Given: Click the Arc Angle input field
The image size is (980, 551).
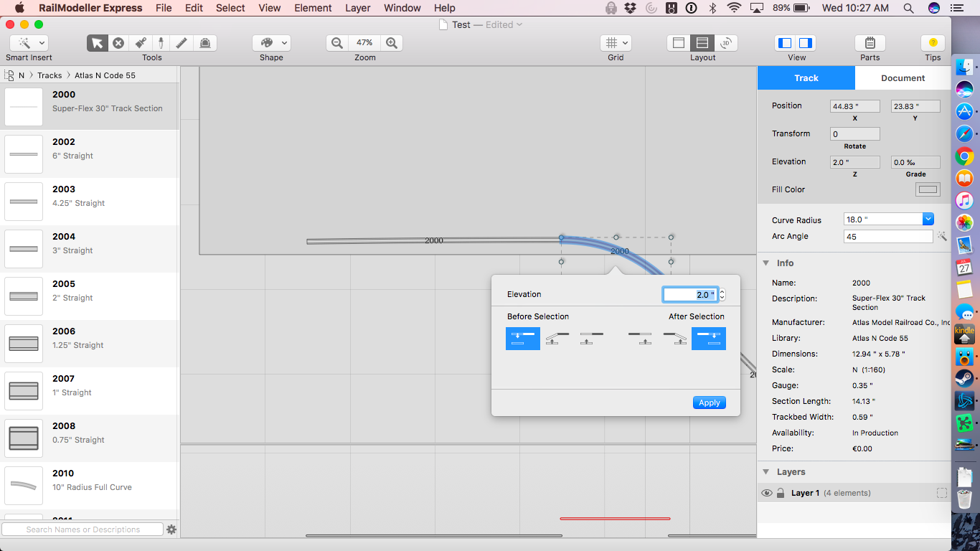Looking at the screenshot, I should point(888,236).
